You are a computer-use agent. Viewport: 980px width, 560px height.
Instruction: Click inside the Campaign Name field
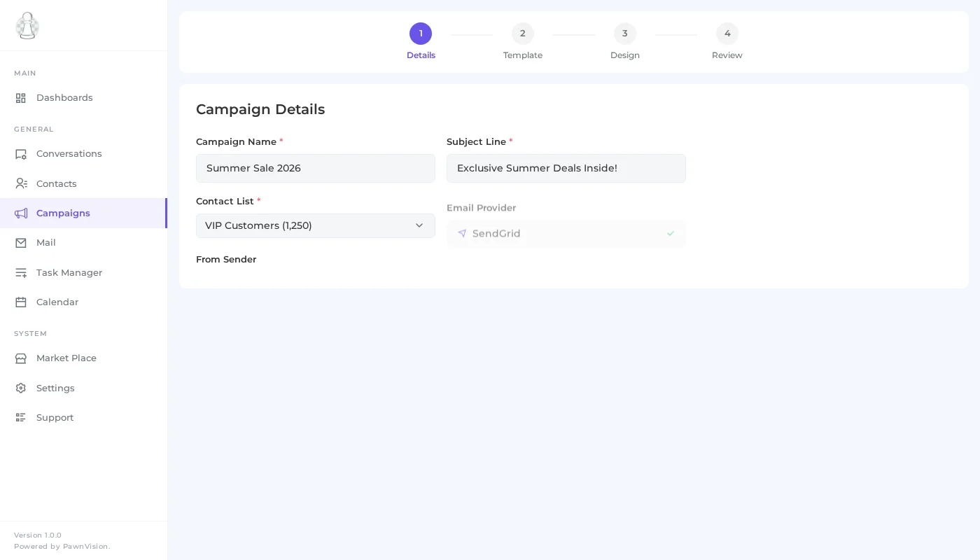316,168
